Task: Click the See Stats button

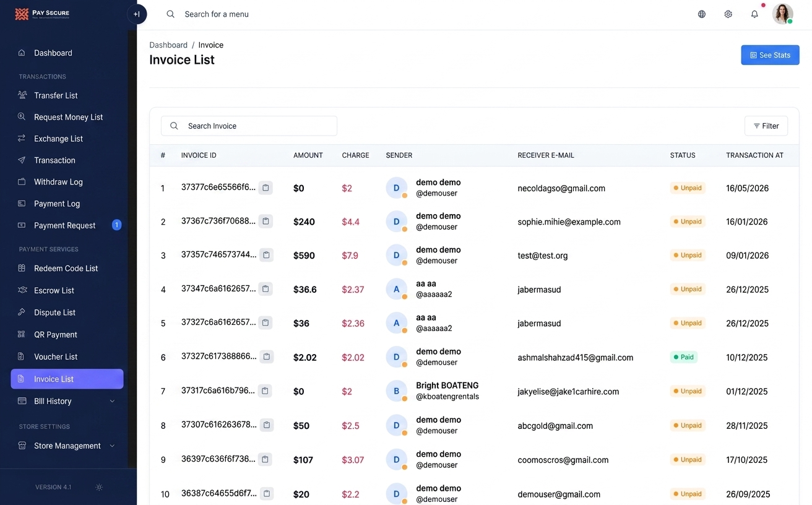Action: coord(770,55)
